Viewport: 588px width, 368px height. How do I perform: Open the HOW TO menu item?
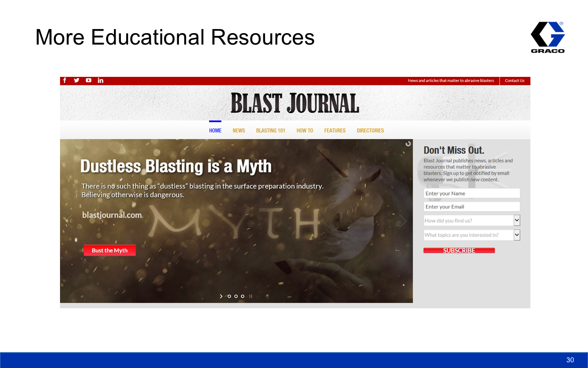point(305,131)
